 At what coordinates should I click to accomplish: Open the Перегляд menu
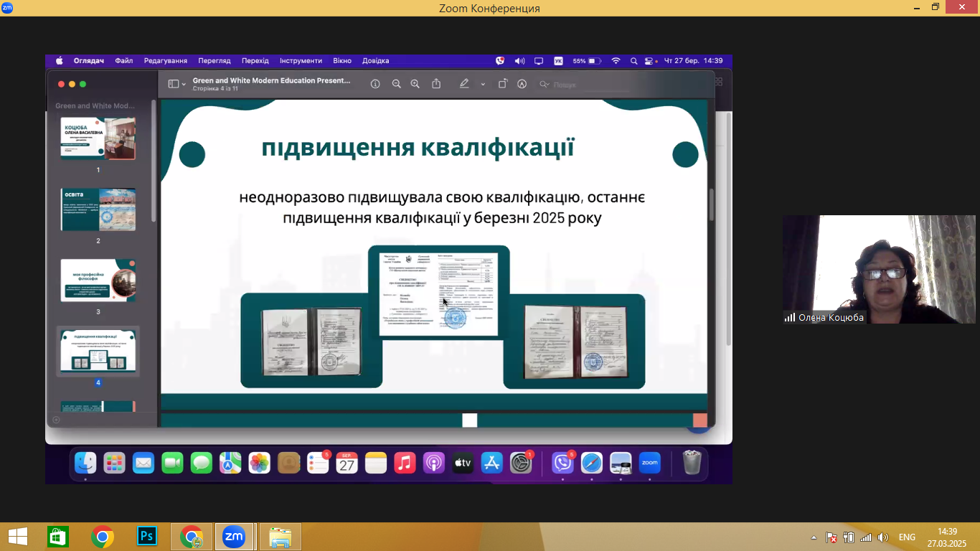tap(215, 61)
